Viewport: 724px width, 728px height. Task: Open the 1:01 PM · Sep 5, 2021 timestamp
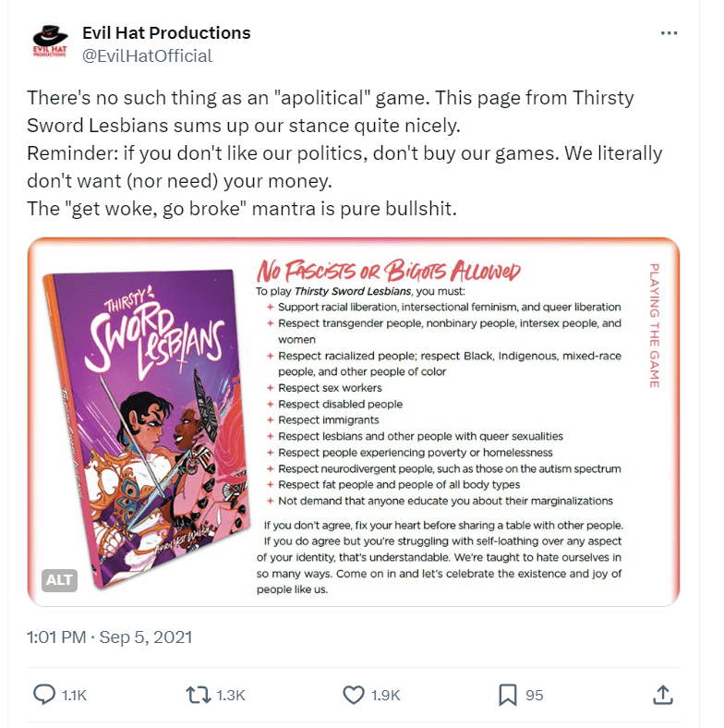pos(110,637)
